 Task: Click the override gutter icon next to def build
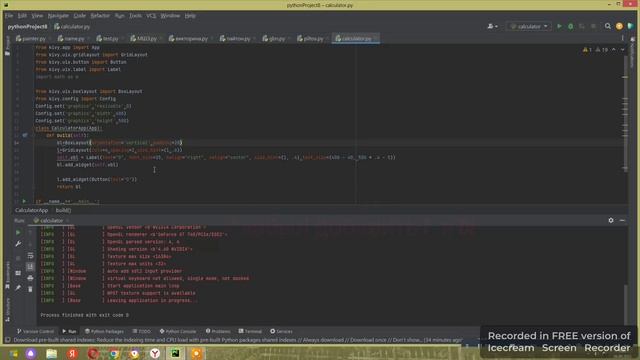[x=25, y=135]
